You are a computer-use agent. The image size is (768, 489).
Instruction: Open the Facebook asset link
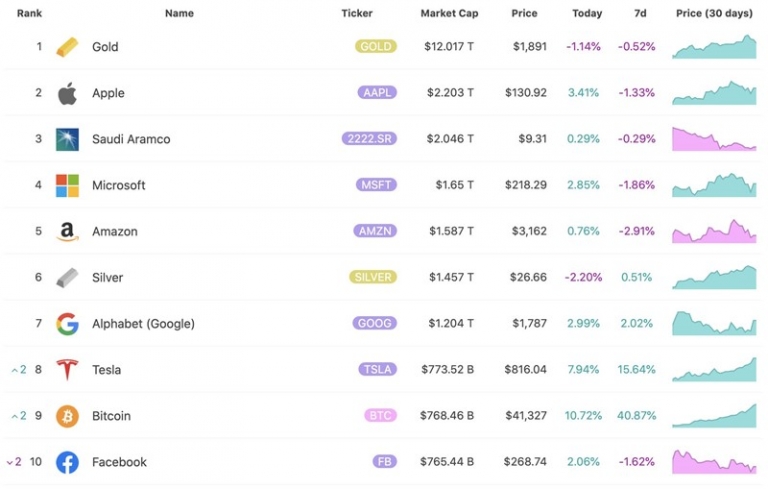[x=119, y=462]
